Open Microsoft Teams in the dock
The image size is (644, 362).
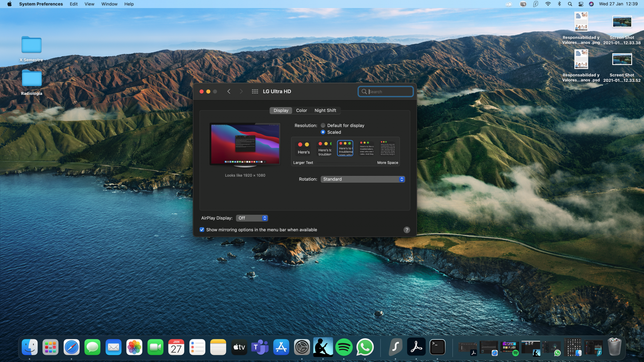pyautogui.click(x=260, y=348)
